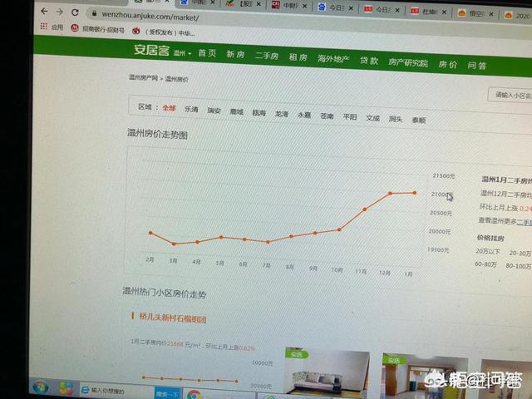Select the 全部 region filter
This screenshot has height=399, width=532.
click(169, 108)
